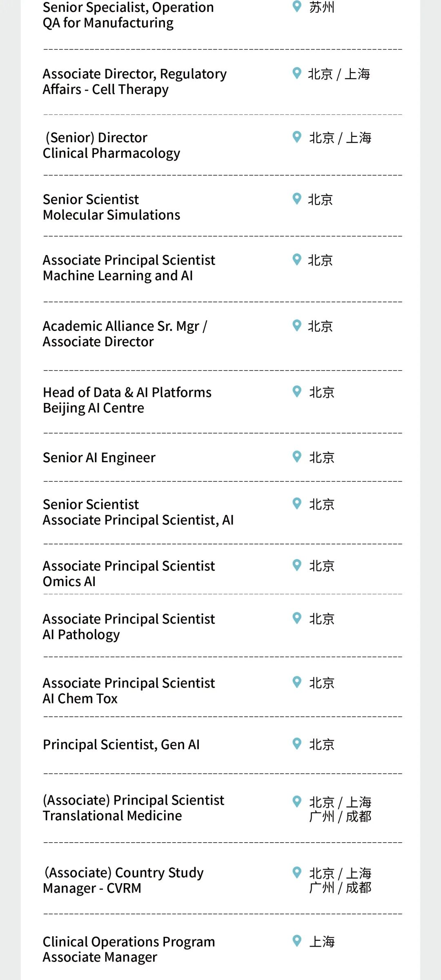The image size is (441, 980).
Task: Open Country Study Manager - CVRM listing
Action: point(123,880)
